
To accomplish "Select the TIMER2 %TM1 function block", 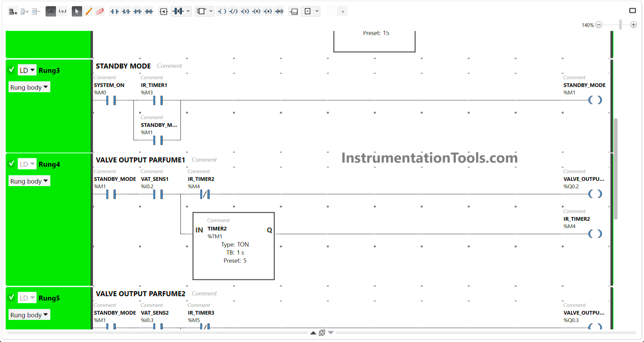I will point(233,246).
